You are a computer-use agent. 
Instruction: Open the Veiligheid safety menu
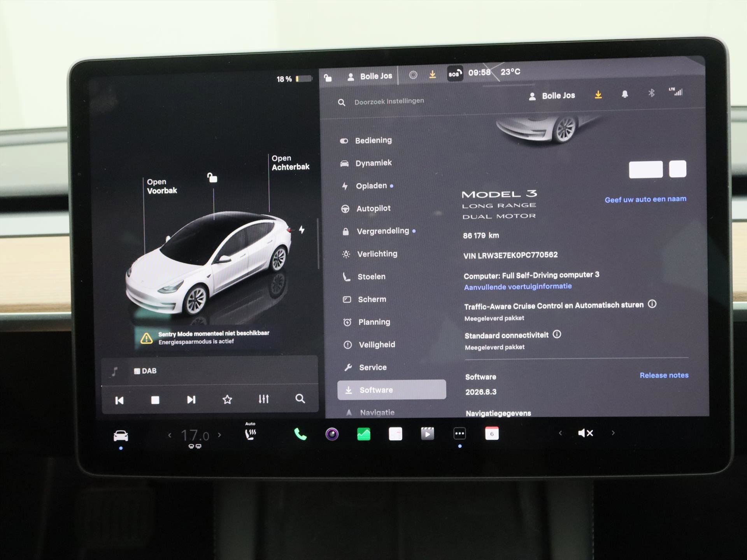(x=369, y=345)
